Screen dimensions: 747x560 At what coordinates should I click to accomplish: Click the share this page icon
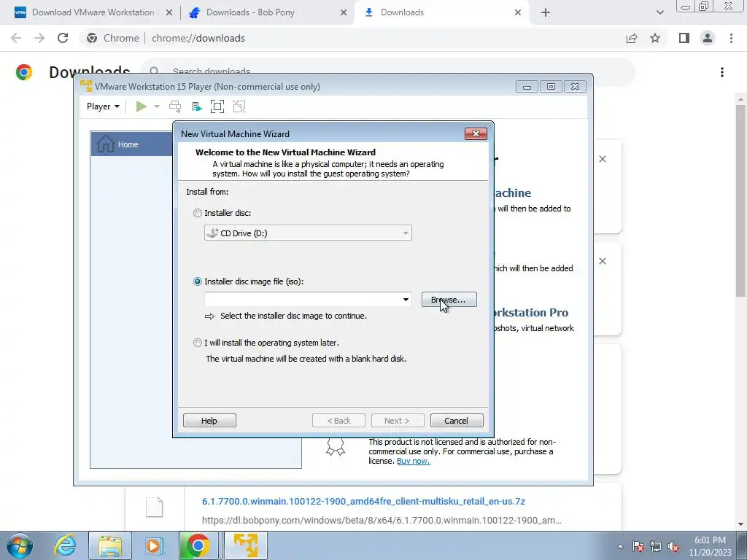(x=632, y=38)
